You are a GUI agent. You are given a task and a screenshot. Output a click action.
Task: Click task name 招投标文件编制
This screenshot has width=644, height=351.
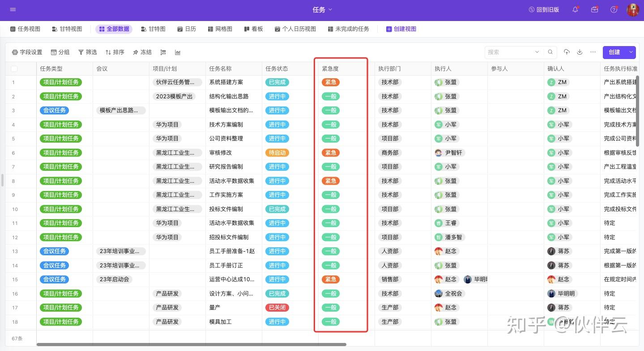click(229, 237)
